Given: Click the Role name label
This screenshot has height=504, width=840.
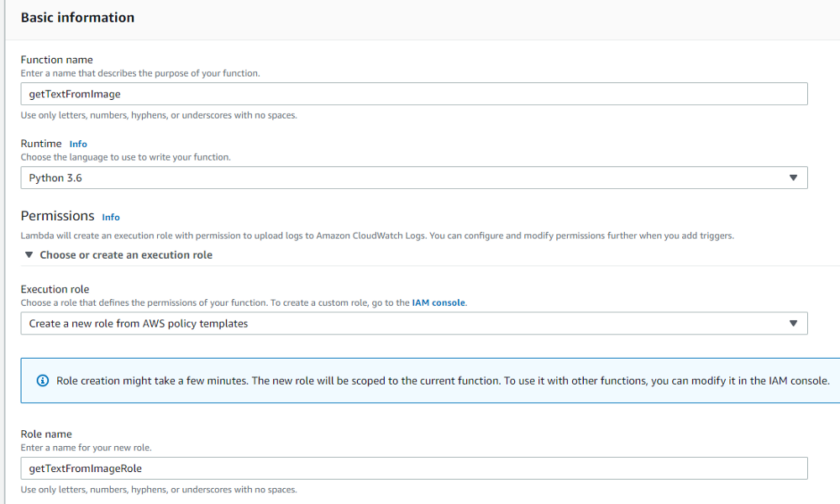Looking at the screenshot, I should click(x=46, y=434).
